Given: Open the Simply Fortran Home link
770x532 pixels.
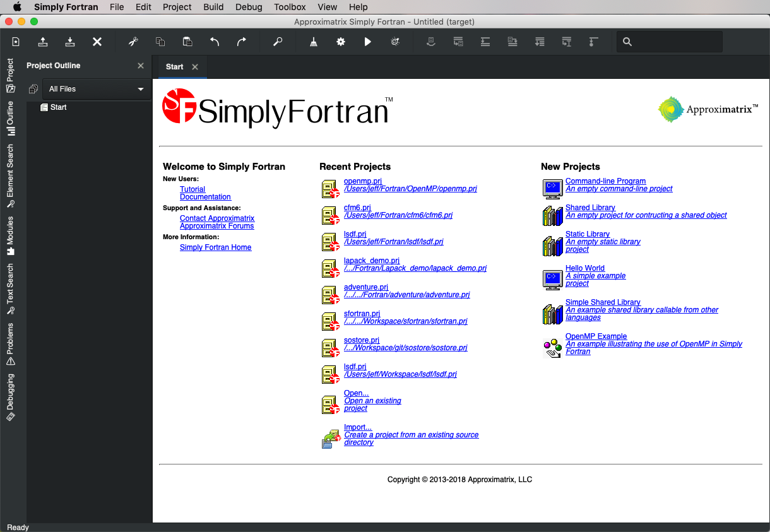Looking at the screenshot, I should pos(215,247).
